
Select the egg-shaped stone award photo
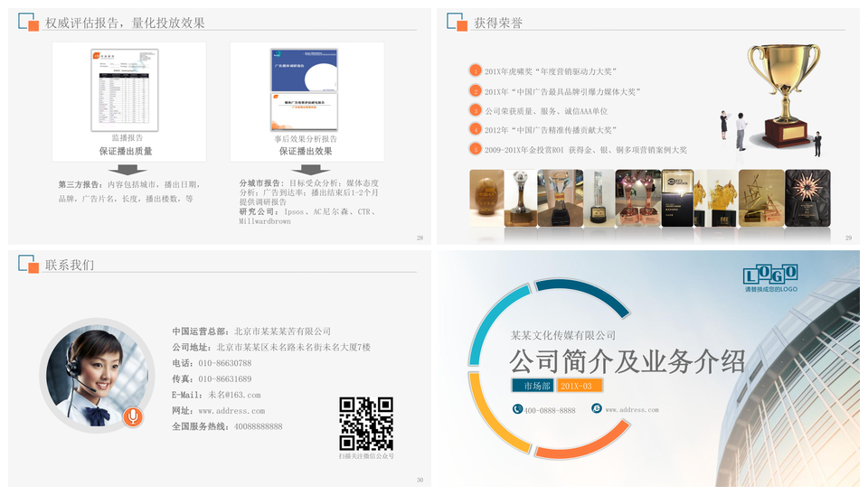point(486,198)
